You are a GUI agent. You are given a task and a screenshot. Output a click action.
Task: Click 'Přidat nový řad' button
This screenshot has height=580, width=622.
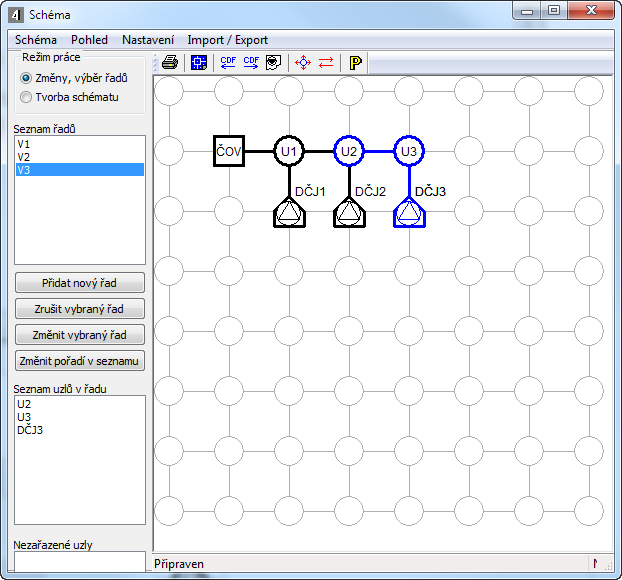[x=80, y=283]
